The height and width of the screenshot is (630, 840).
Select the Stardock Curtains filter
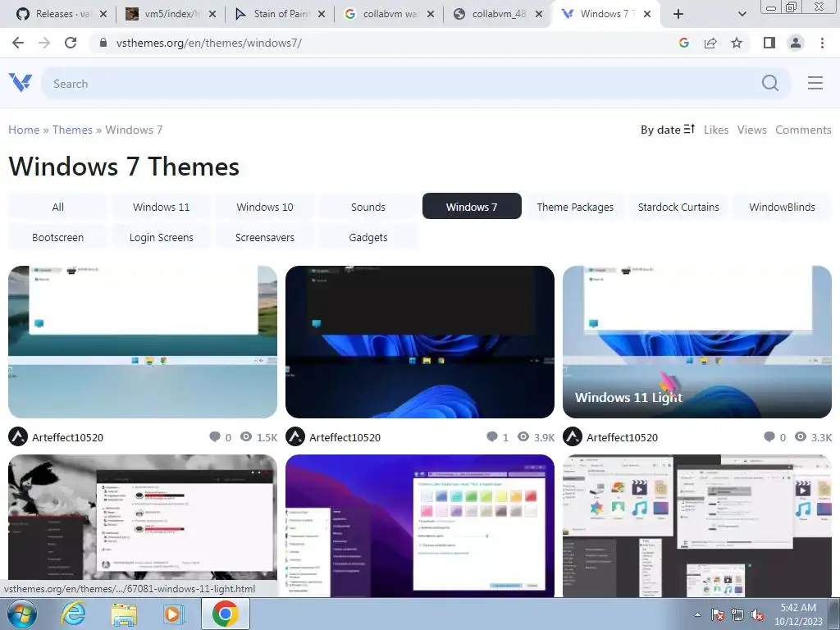[x=678, y=207]
